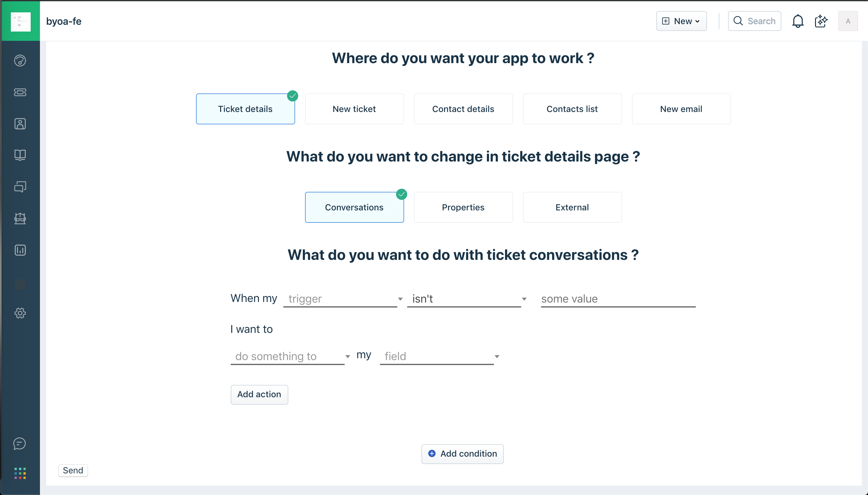Open the app switcher grid icon
The height and width of the screenshot is (495, 868).
click(20, 473)
